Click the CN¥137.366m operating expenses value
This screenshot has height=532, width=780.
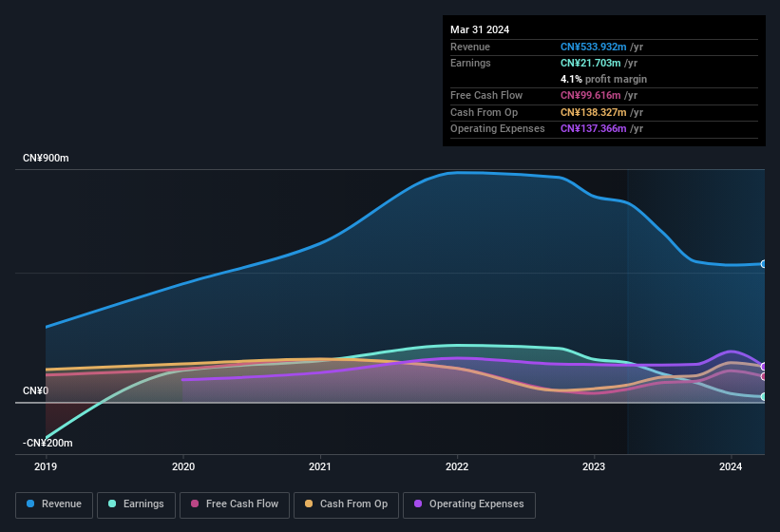point(594,128)
